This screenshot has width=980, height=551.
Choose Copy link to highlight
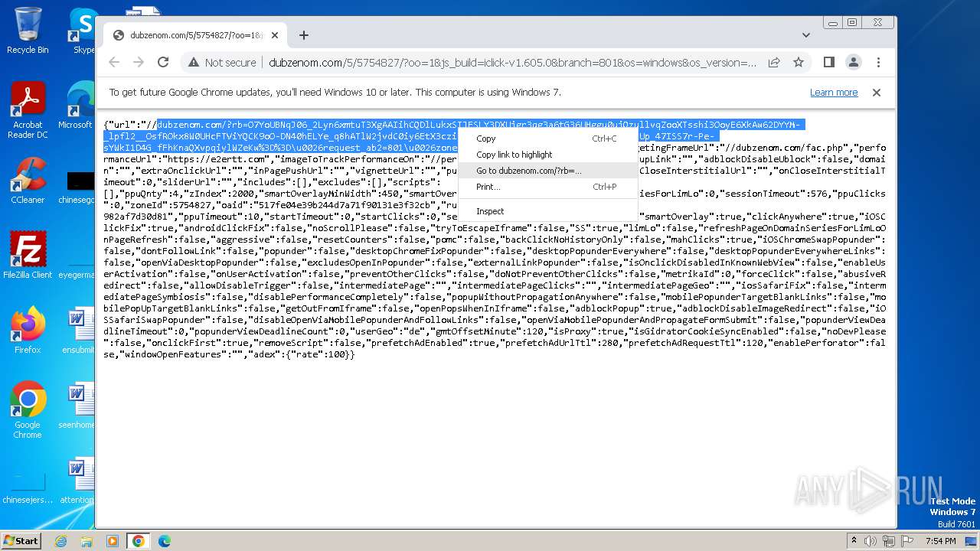coord(547,155)
